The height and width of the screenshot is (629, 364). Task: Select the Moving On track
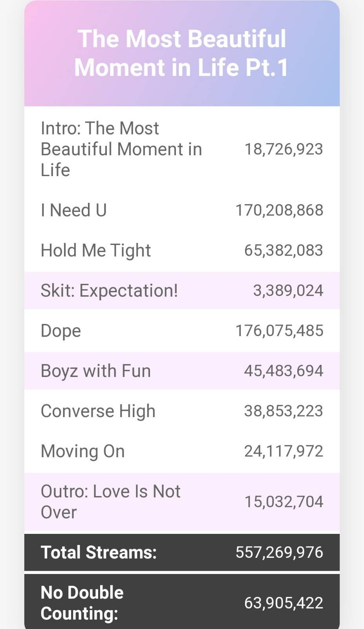point(83,451)
